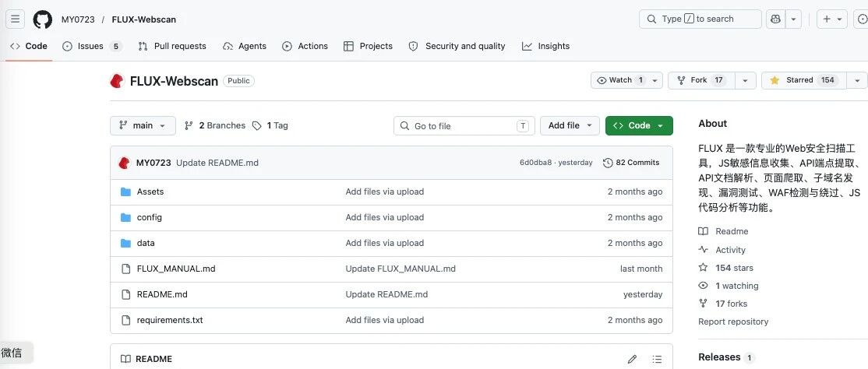Screen dimensions: 868x369
Task: Open the README outline list icon
Action: point(657,359)
